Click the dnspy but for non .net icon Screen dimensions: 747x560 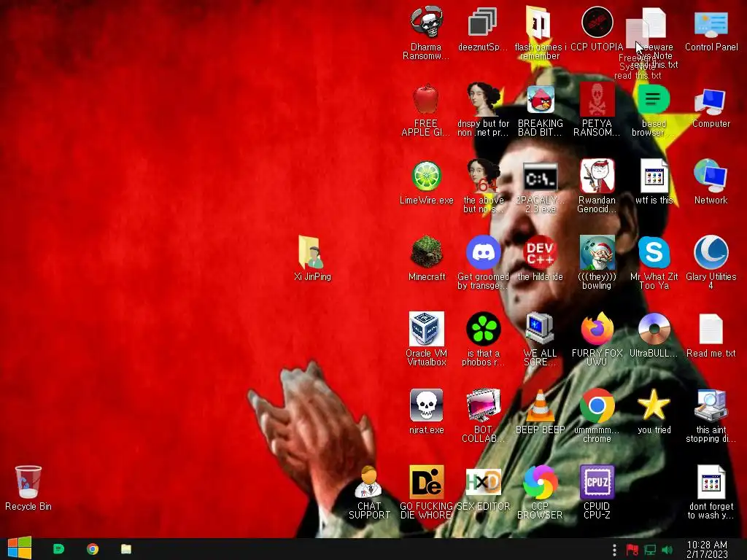tap(483, 99)
